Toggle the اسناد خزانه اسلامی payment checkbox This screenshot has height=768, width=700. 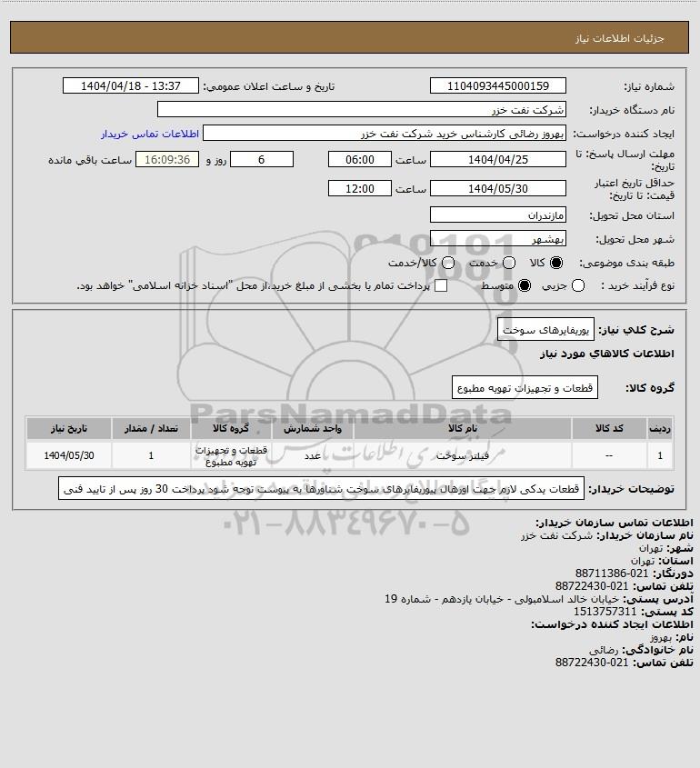click(x=441, y=285)
